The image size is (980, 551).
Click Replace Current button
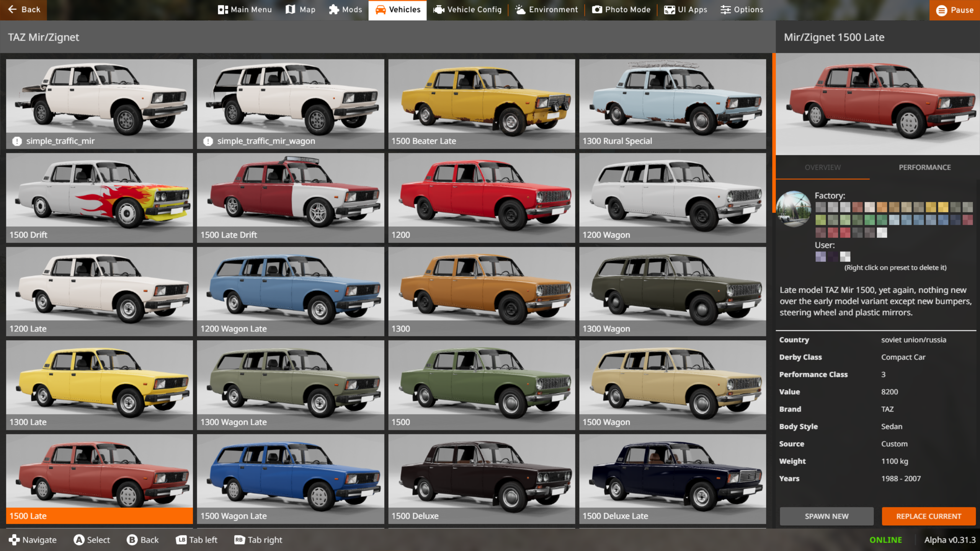pyautogui.click(x=928, y=516)
